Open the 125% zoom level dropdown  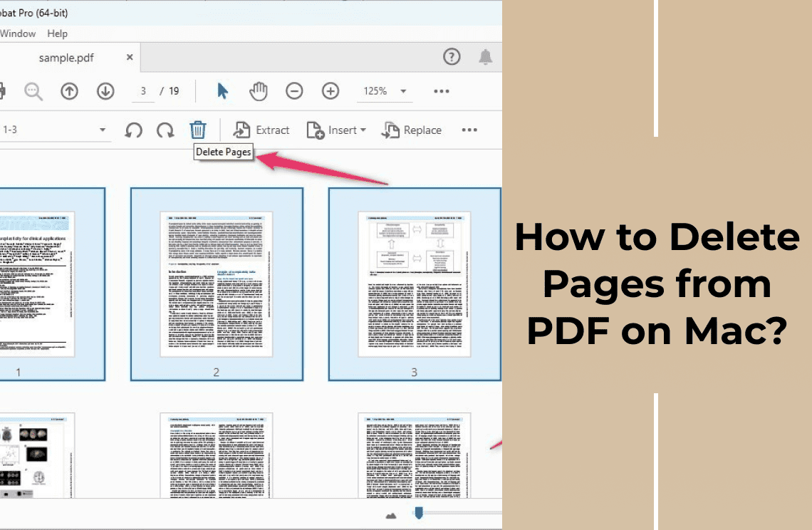point(385,91)
